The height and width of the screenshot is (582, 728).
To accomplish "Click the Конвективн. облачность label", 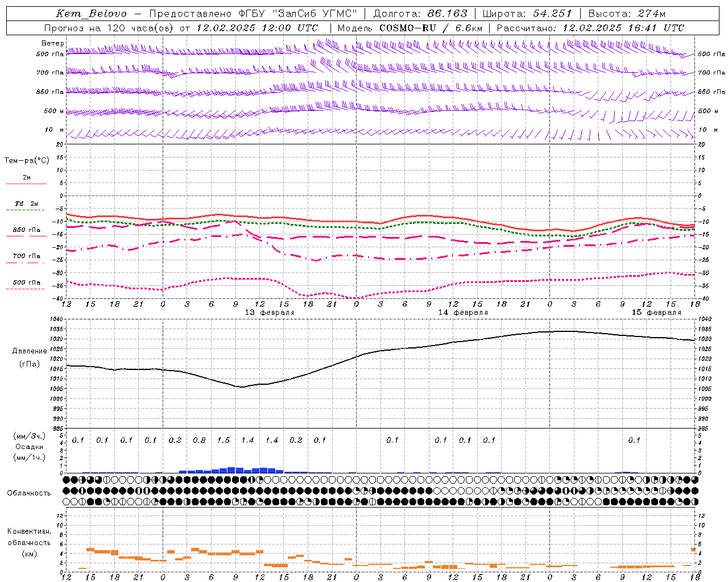I will point(29,537).
